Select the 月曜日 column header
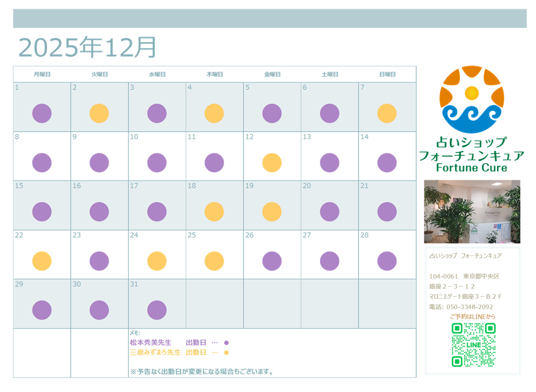This screenshot has height=392, width=536. [x=42, y=74]
